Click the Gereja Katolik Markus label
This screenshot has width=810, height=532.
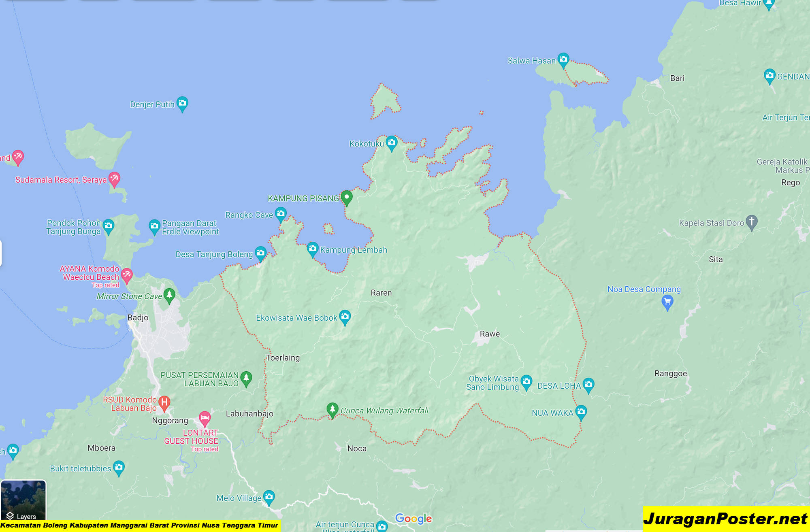click(x=783, y=166)
